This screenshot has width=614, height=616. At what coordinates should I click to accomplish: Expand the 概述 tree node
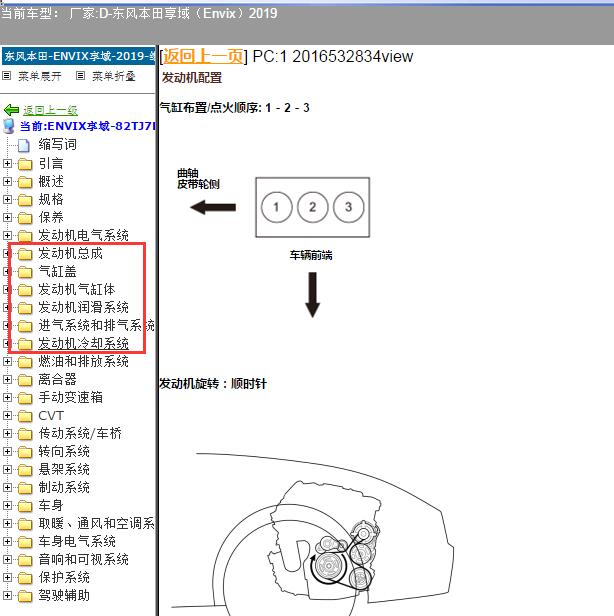click(7, 182)
